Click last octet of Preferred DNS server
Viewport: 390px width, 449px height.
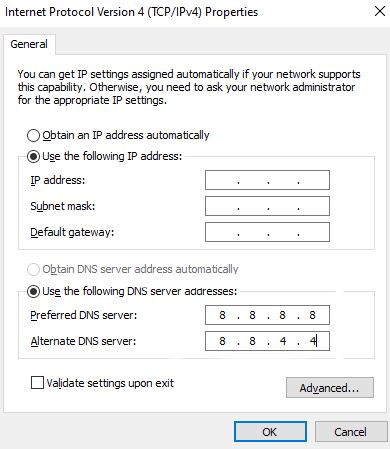coord(312,315)
